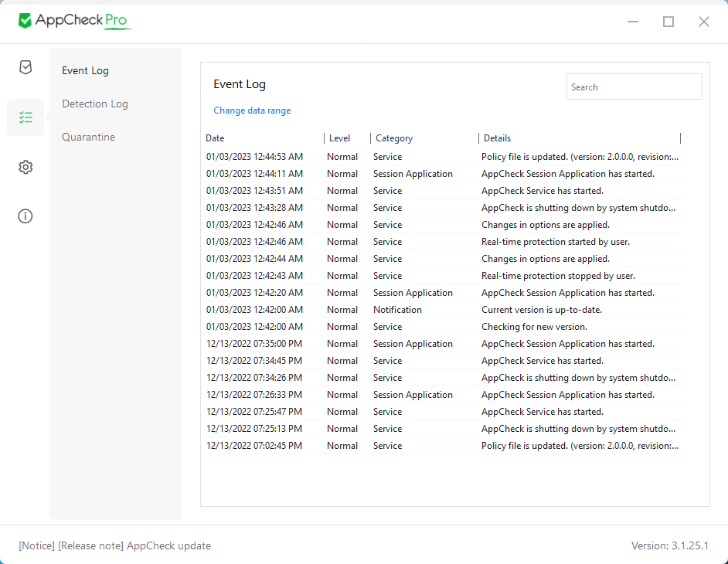Select the 12/13/2022 07:35:00 PM log entry

pos(441,344)
